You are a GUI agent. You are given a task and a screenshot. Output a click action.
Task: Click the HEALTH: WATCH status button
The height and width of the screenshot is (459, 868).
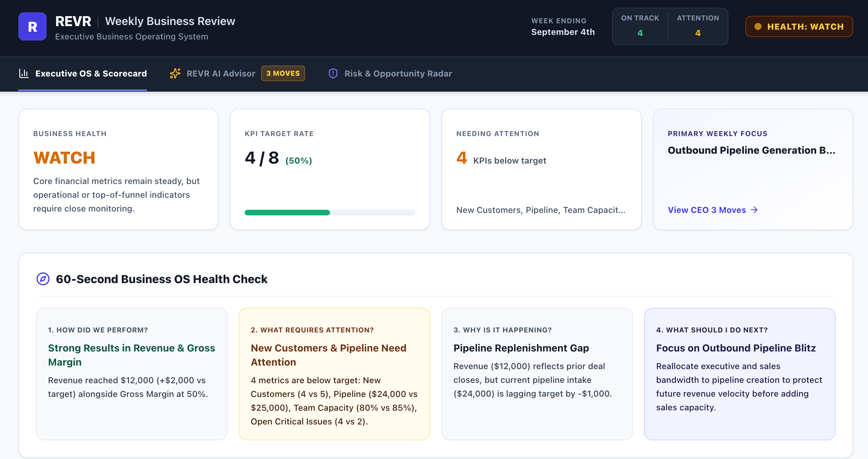[x=799, y=26]
